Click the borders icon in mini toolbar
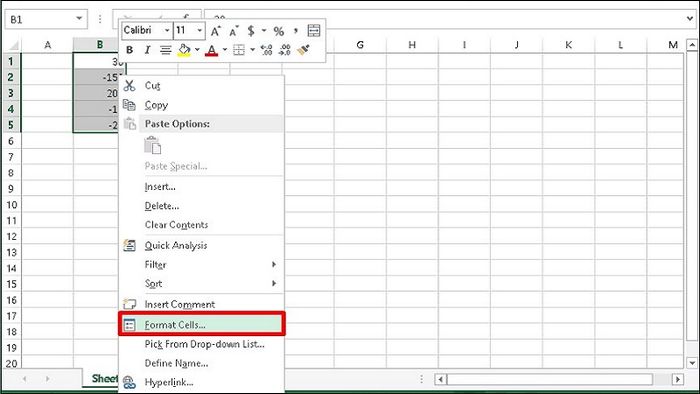The width and height of the screenshot is (700, 394). click(x=239, y=50)
